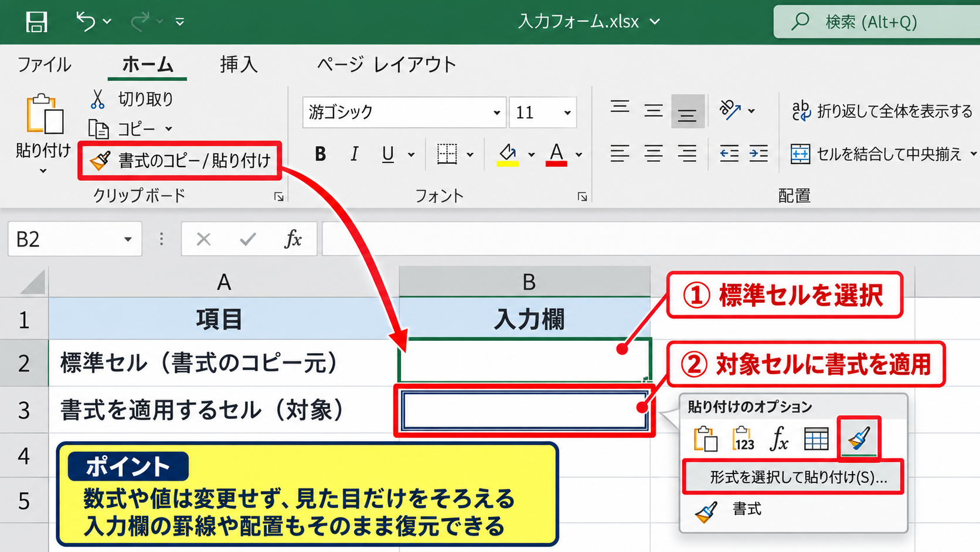Viewport: 980px width, 552px height.
Task: Apply yellow fill color bucket
Action: pyautogui.click(x=508, y=154)
